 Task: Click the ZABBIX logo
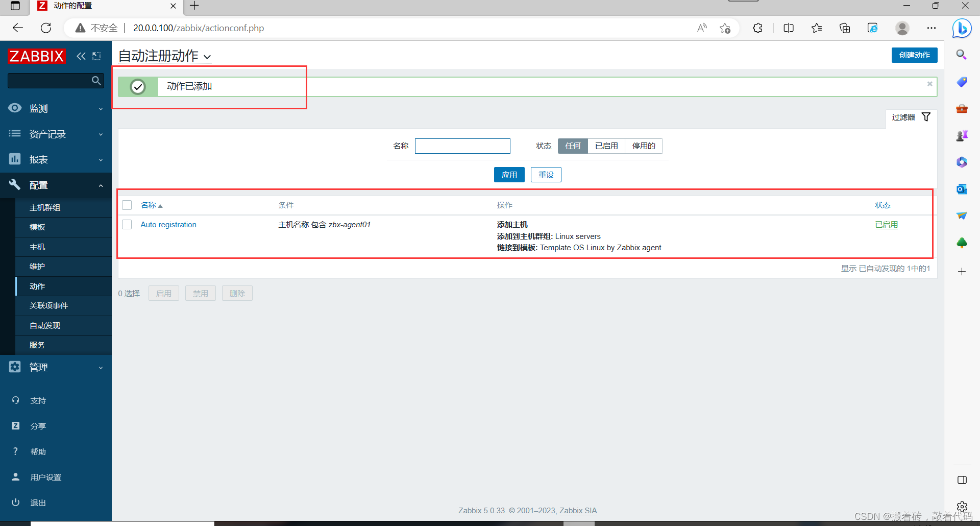[x=37, y=56]
